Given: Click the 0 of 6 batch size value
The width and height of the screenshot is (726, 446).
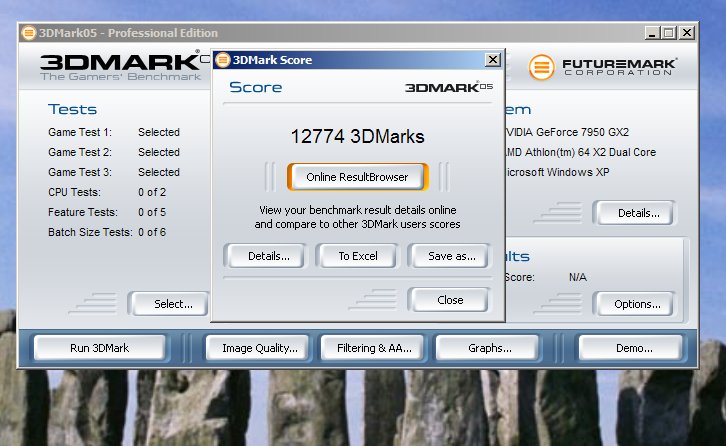Looking at the screenshot, I should (152, 232).
